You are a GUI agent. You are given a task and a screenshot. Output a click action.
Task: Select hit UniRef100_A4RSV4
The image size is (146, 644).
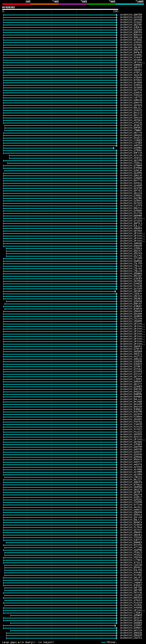(131, 145)
